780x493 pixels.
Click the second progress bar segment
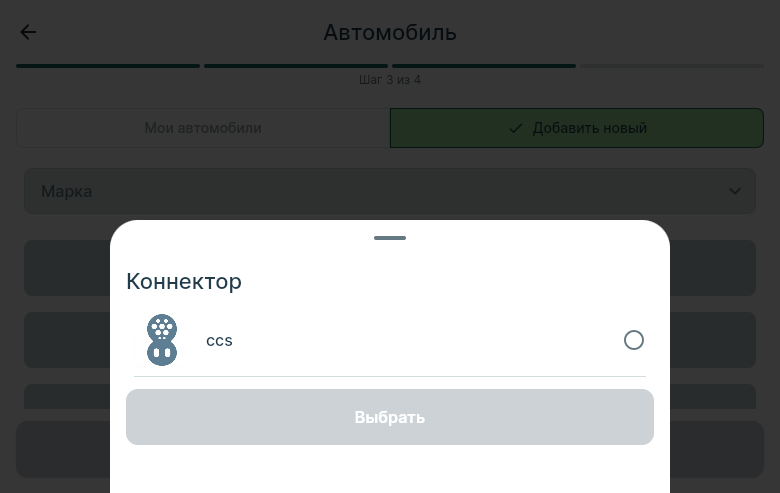(x=296, y=66)
